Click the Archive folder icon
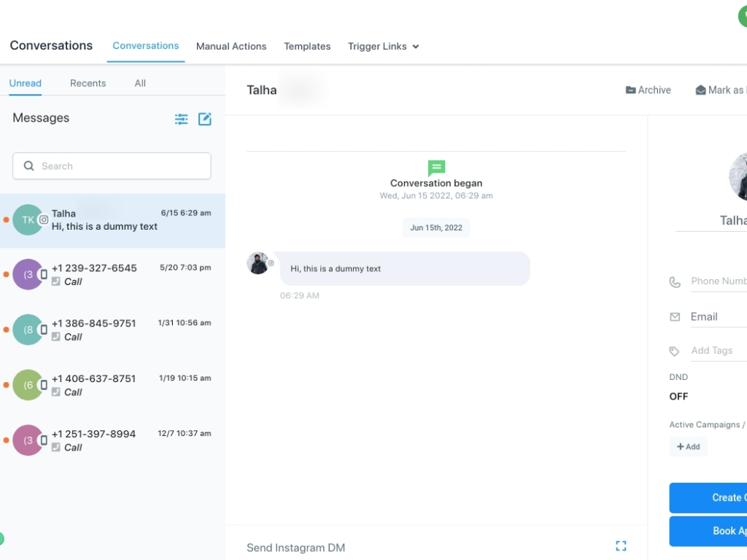 click(x=630, y=90)
